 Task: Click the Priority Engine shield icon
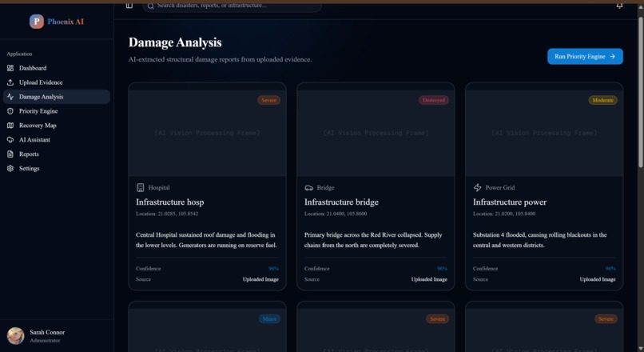tap(10, 111)
